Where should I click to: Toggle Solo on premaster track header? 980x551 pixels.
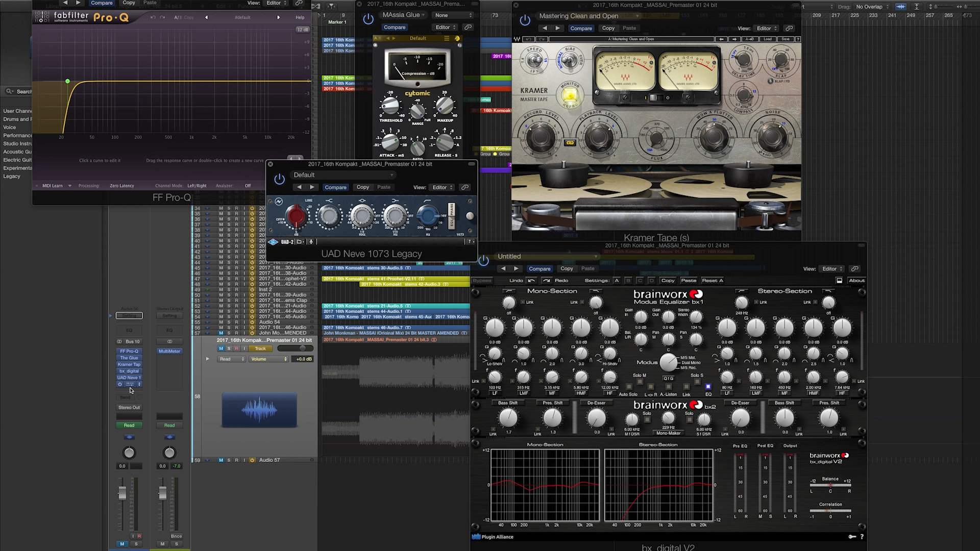[229, 348]
